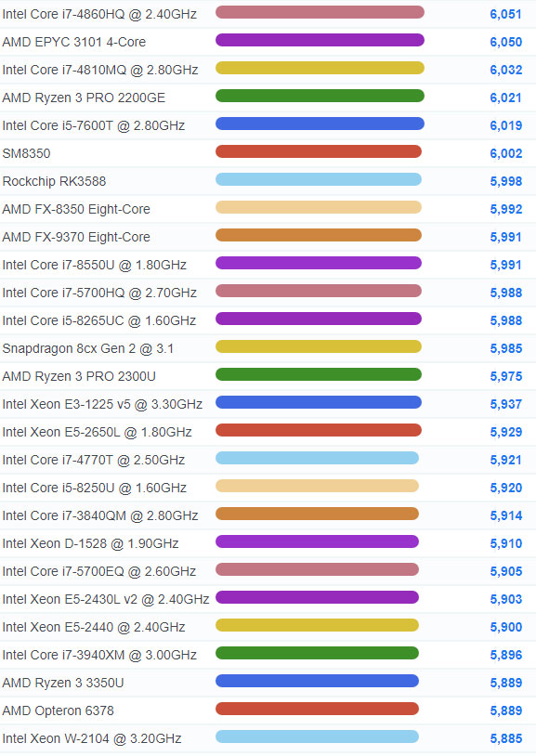Click the score value 6,032
This screenshot has width=536, height=756.
(506, 70)
